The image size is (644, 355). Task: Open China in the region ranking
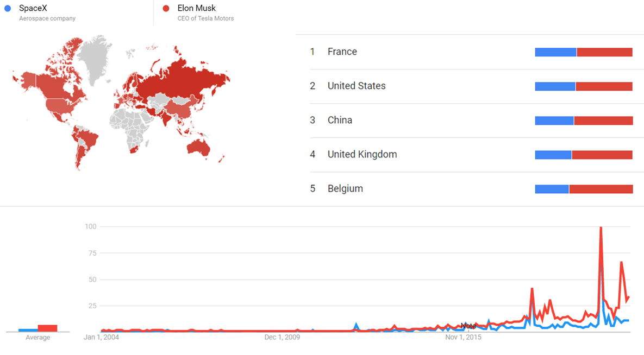[340, 120]
